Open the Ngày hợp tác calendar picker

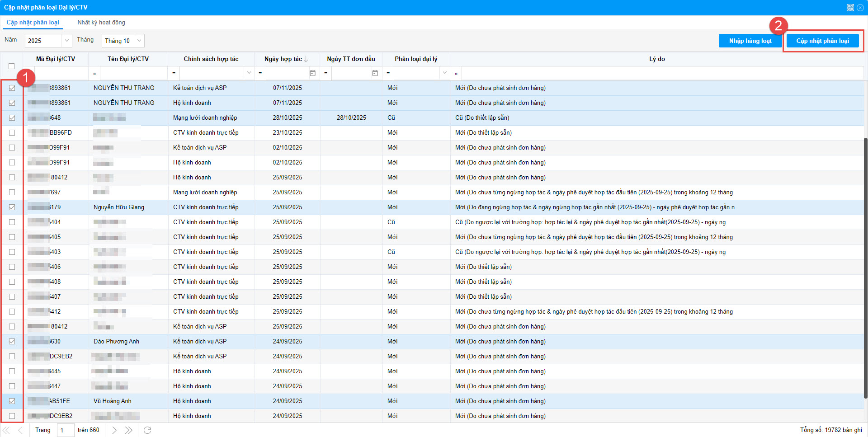pos(312,73)
